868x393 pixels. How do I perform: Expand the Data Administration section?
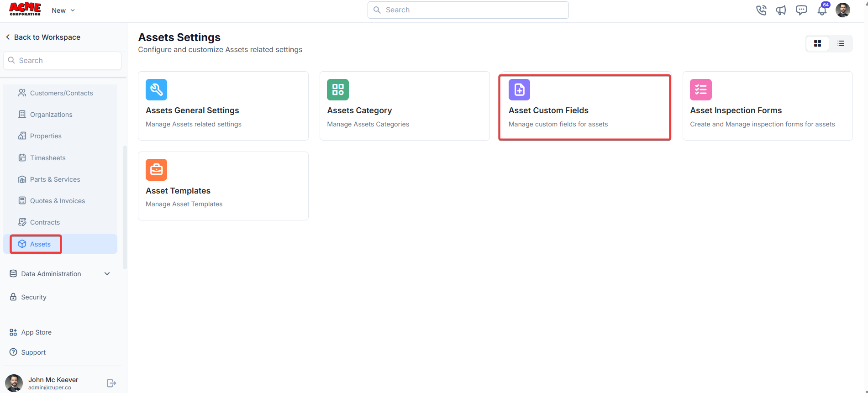[x=60, y=274]
